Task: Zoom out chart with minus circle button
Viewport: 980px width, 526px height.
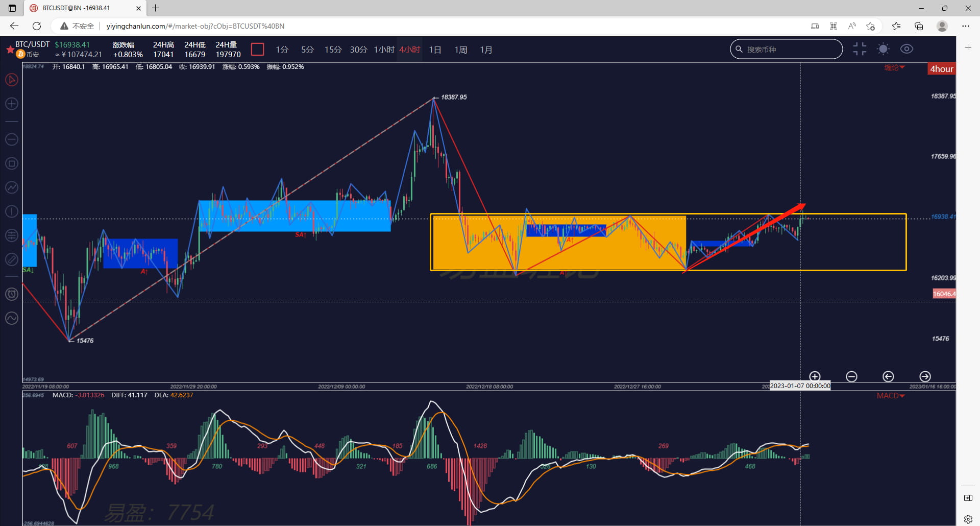Action: coord(851,376)
